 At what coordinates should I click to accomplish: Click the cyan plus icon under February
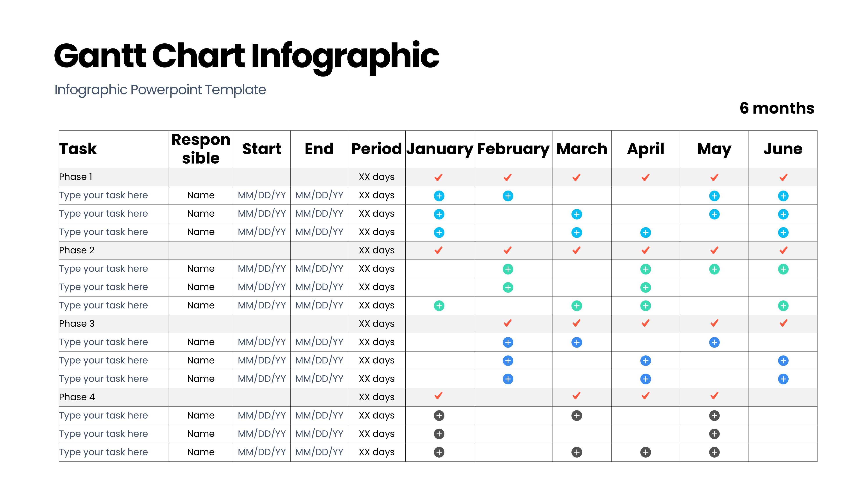(508, 196)
